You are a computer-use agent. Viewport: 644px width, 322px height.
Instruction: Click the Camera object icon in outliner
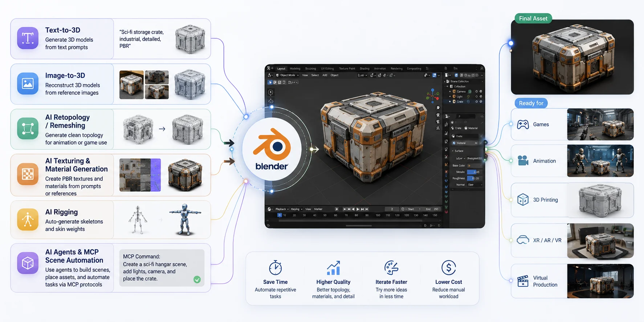click(x=454, y=91)
